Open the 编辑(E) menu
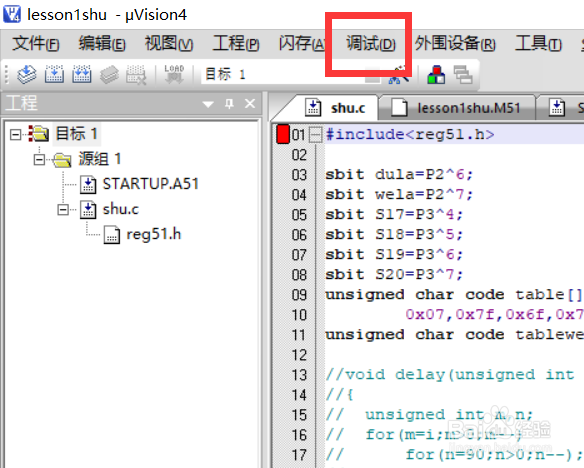Screen dimensions: 584x468 (x=102, y=44)
